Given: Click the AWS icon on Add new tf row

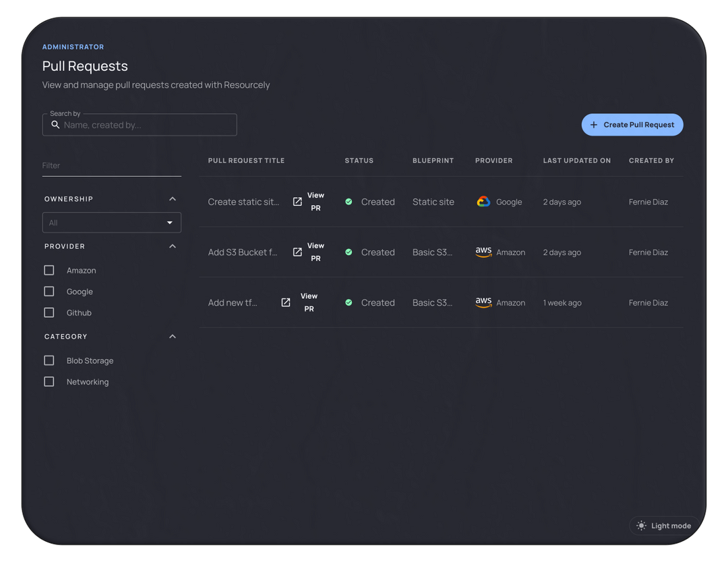Looking at the screenshot, I should [x=483, y=302].
